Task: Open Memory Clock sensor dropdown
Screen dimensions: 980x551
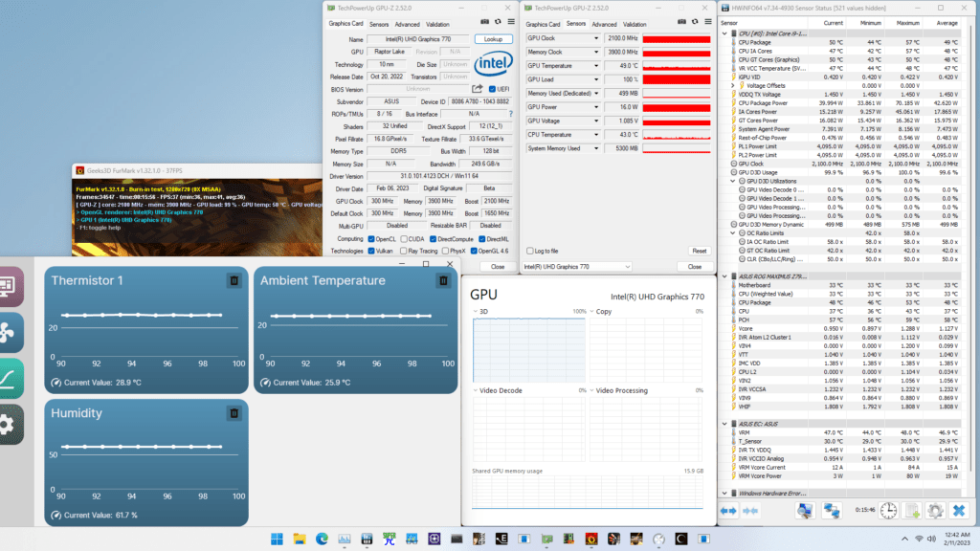Action: (x=595, y=52)
